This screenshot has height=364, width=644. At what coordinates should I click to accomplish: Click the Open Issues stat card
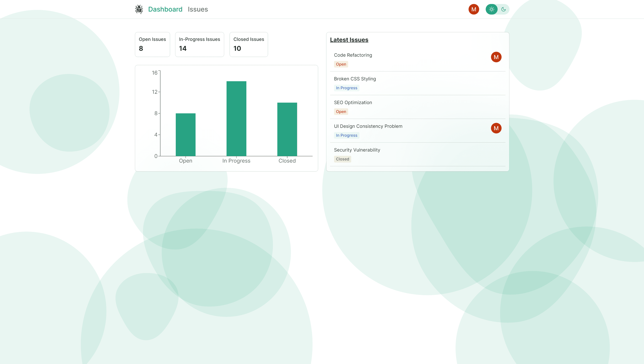pos(152,44)
